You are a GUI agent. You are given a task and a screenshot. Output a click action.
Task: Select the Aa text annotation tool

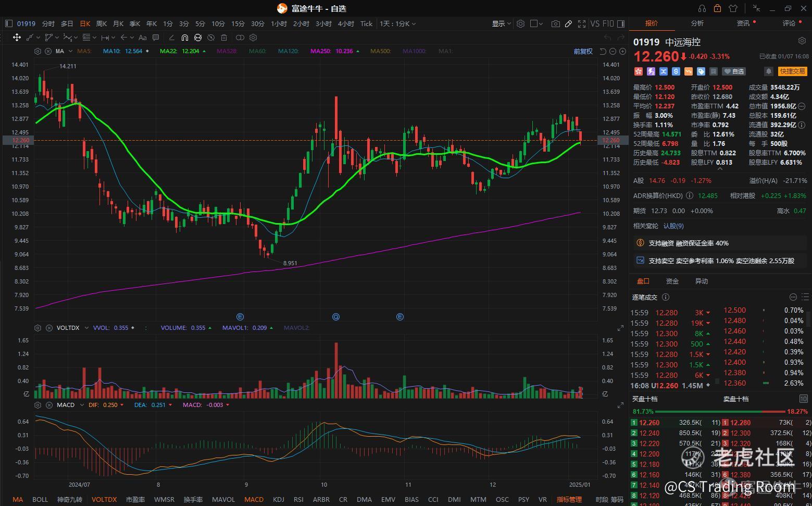point(142,38)
